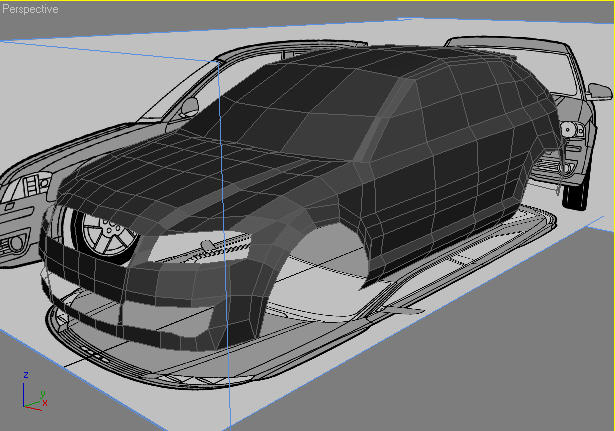
Task: Click the XYZ axis gizmo
Action: (34, 391)
